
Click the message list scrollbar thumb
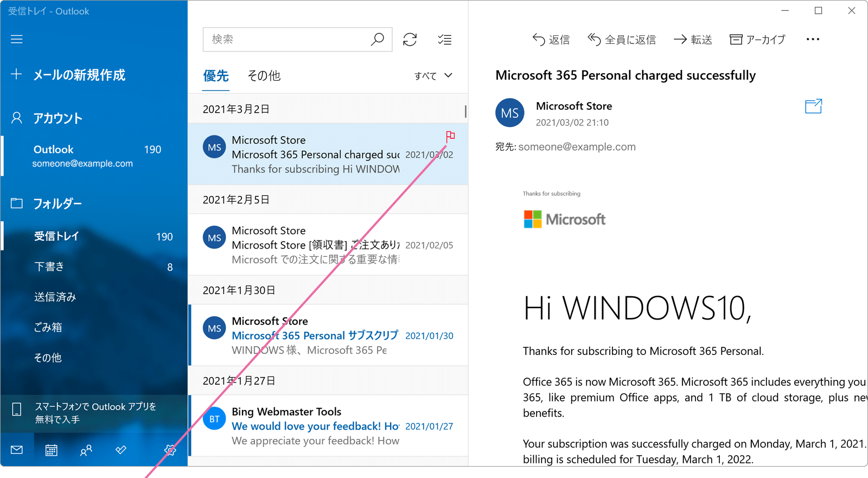point(465,111)
